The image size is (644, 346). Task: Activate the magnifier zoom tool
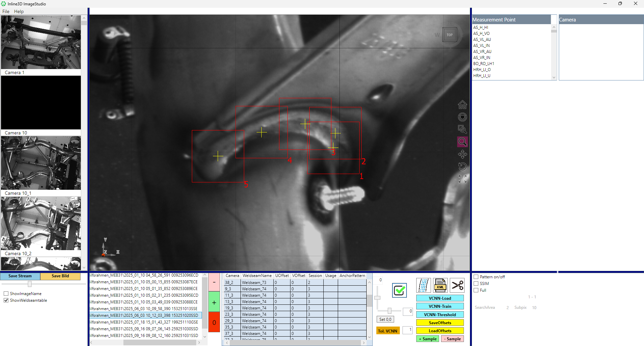[462, 142]
